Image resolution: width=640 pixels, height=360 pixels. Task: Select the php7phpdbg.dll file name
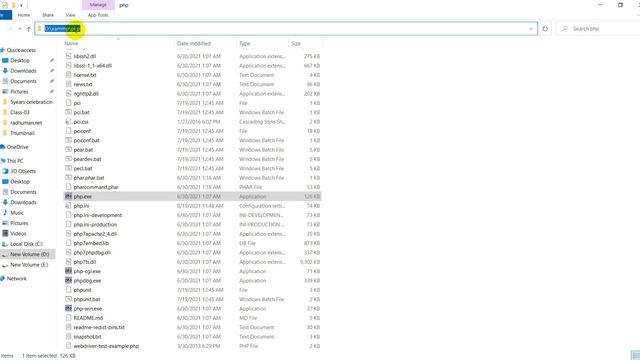coord(92,253)
